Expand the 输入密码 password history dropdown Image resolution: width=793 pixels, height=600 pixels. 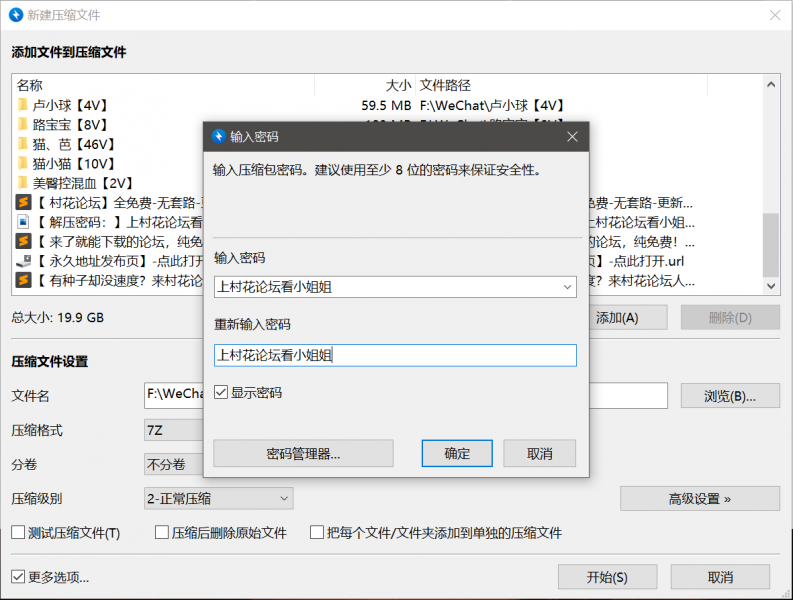pyautogui.click(x=568, y=287)
